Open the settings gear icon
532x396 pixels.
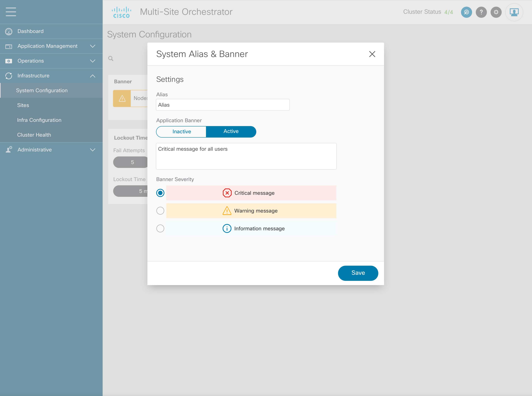click(x=496, y=12)
